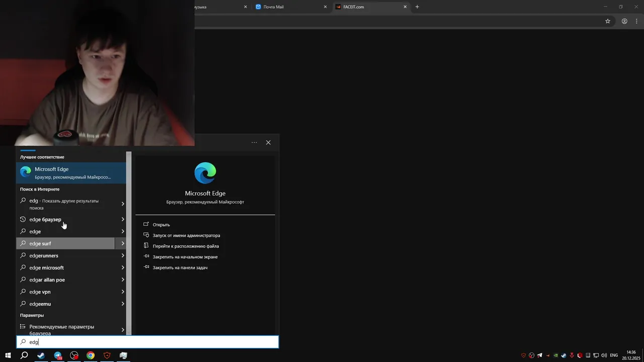
Task: Select 'Перейти к расположению файла'
Action: (186, 246)
